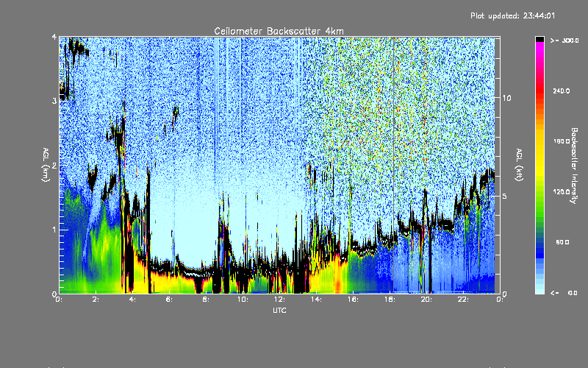Click the "10:" UTC time tick
This screenshot has width=588, height=368.
(x=243, y=300)
